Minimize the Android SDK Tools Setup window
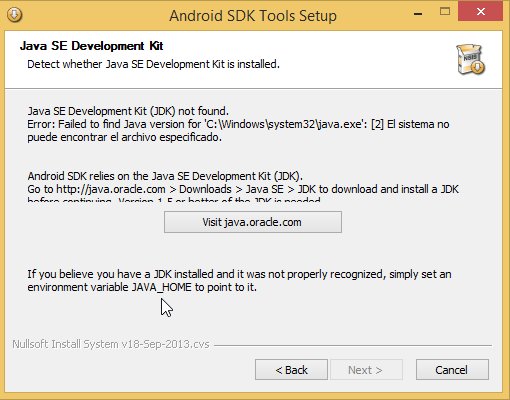Image resolution: width=510 pixels, height=400 pixels. (x=418, y=14)
